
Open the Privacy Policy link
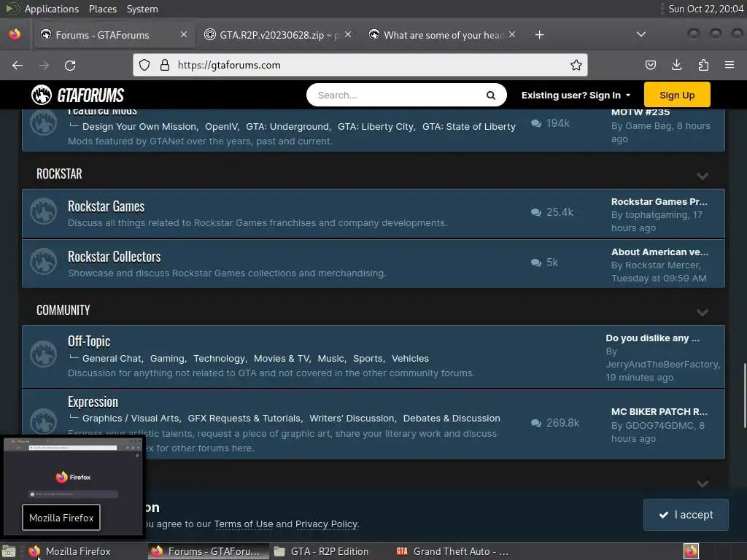(326, 524)
